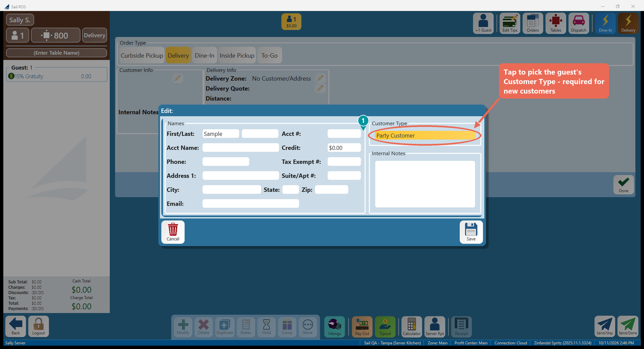Screen dimensions: 644x349
Task: Click the Zip field
Action: tap(331, 189)
